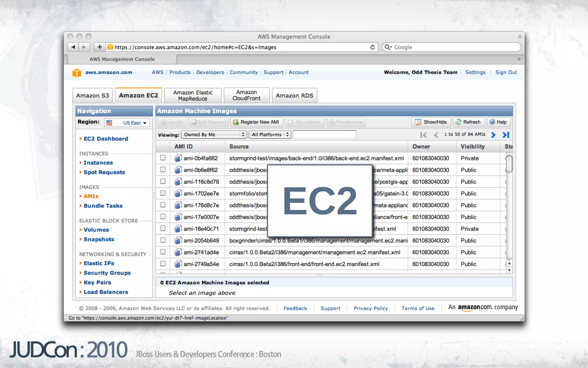Open the Owned By Me viewing dropdown
Image resolution: width=588 pixels, height=368 pixels.
[214, 135]
